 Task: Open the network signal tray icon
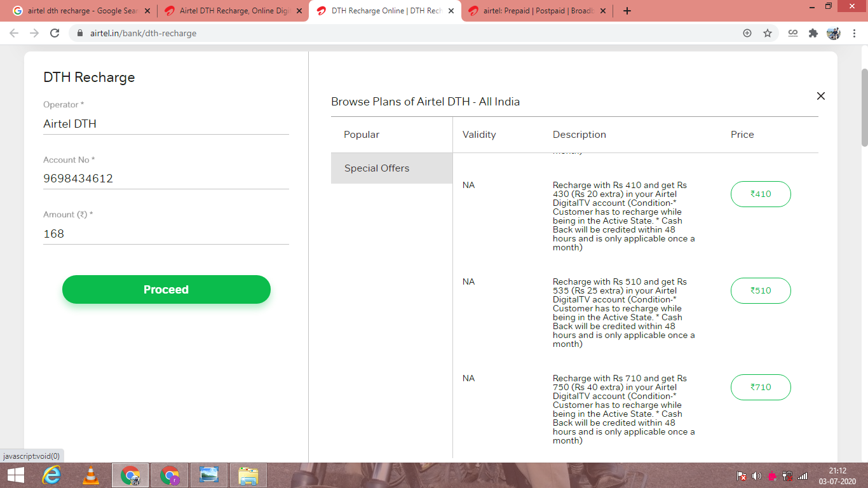(x=803, y=476)
